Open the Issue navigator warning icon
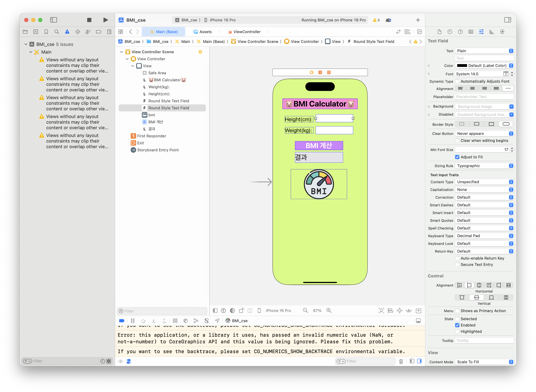Viewport: 536px width, 392px height. click(x=67, y=32)
